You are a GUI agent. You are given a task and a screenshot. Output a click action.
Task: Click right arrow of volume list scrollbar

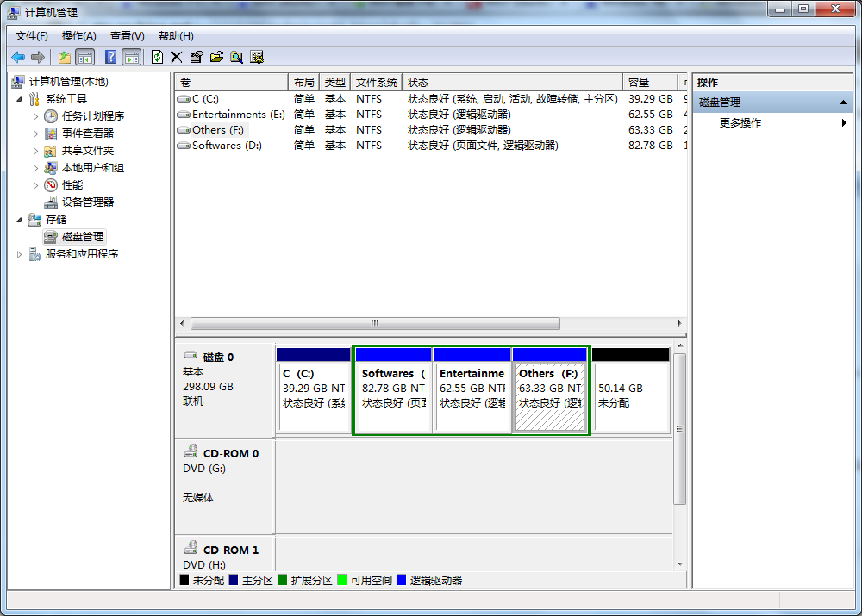680,324
